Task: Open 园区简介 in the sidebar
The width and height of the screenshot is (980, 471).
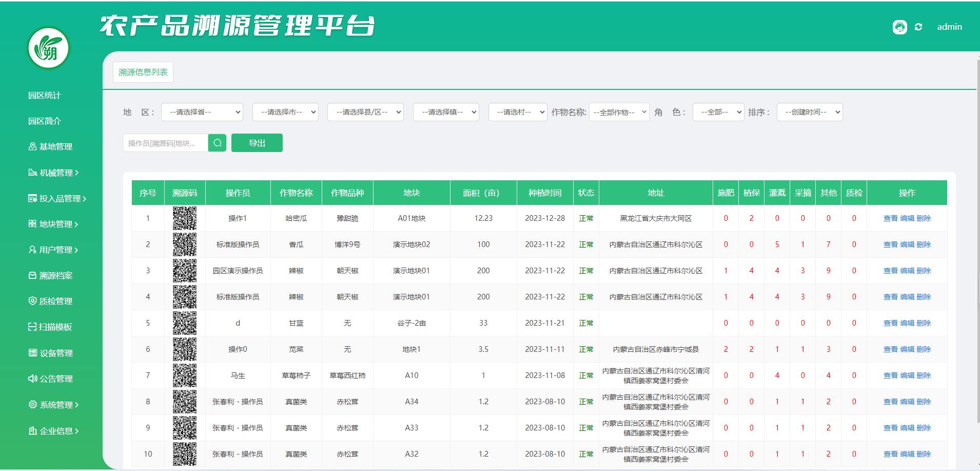Action: pos(45,121)
